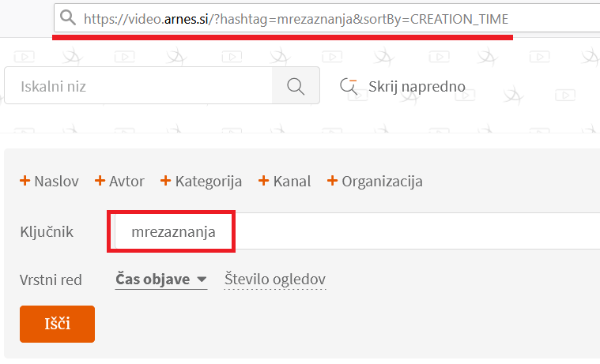Click the plus icon before Organizacija
Screen dimensions: 600x364
coord(332,181)
